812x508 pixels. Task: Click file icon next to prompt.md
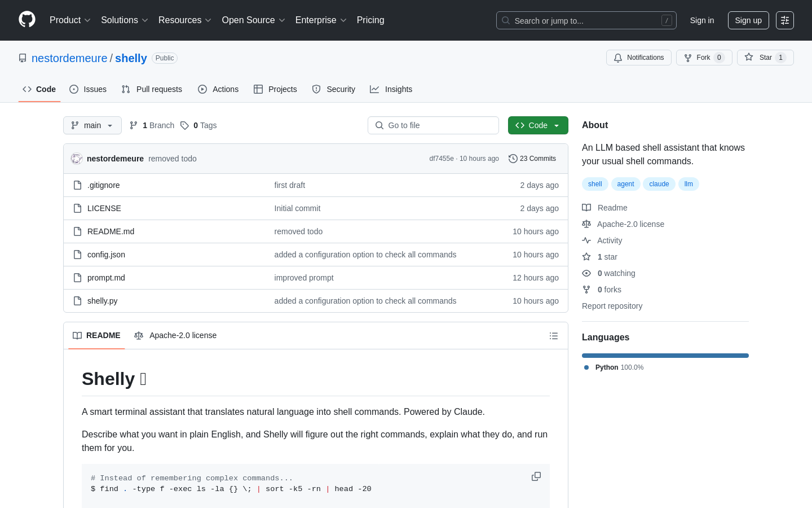(x=78, y=278)
